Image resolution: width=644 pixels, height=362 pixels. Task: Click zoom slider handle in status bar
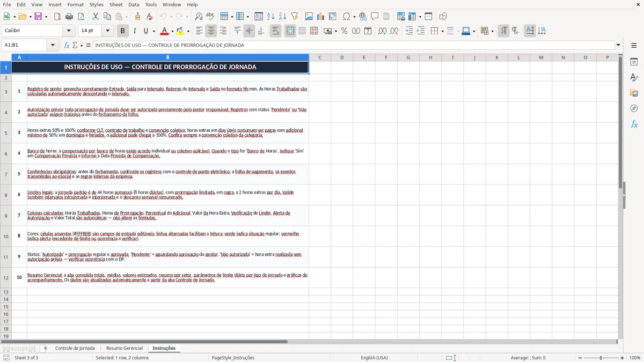pos(601,358)
